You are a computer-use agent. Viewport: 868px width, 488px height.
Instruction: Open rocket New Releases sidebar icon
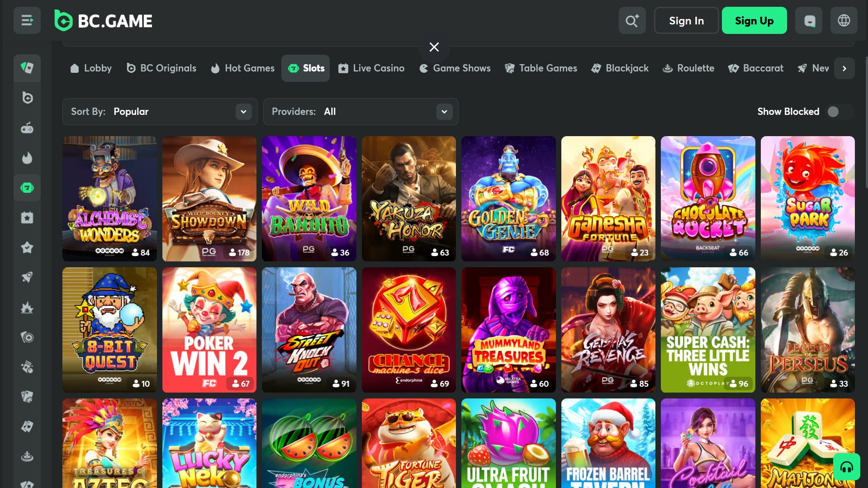27,277
